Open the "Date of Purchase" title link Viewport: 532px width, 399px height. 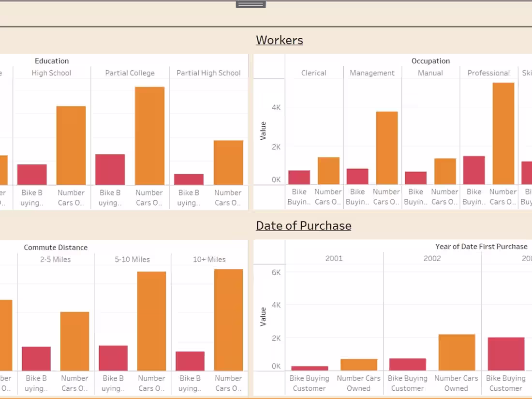(304, 225)
